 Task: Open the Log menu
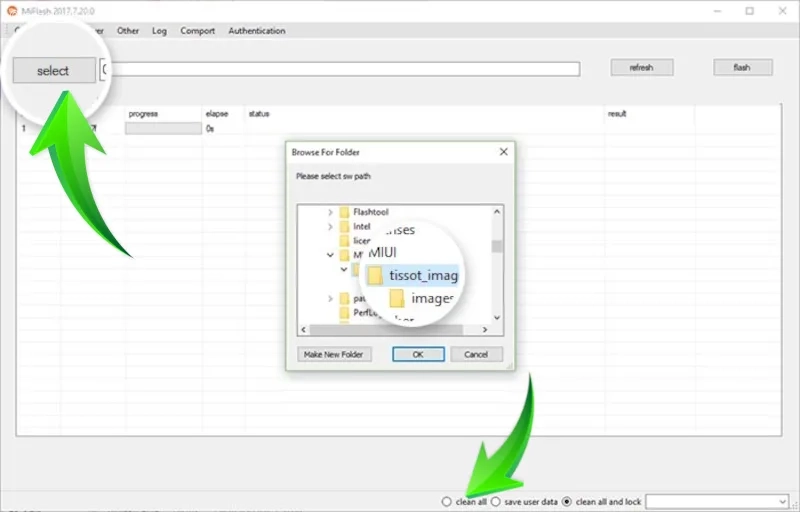tap(159, 31)
